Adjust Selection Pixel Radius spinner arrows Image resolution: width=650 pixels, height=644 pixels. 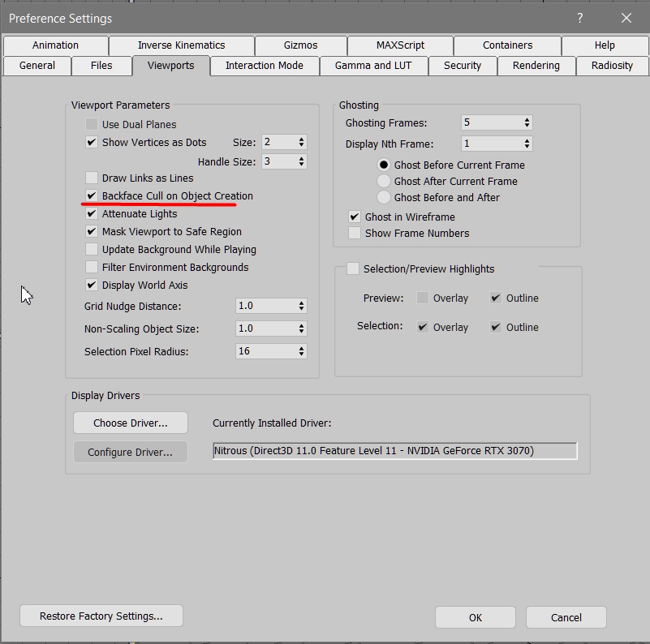tap(301, 351)
